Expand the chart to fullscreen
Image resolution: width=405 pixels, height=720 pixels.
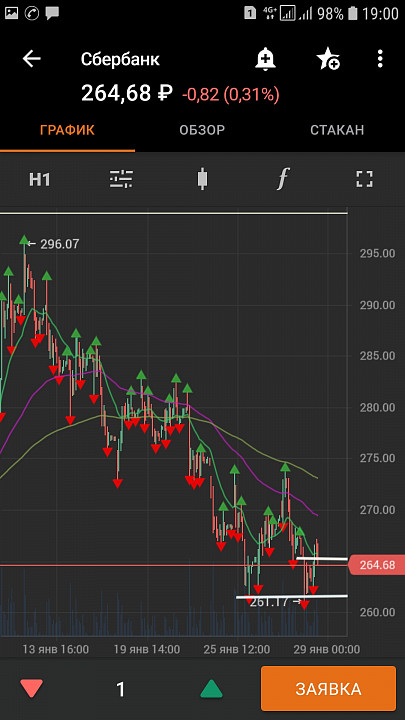365,179
